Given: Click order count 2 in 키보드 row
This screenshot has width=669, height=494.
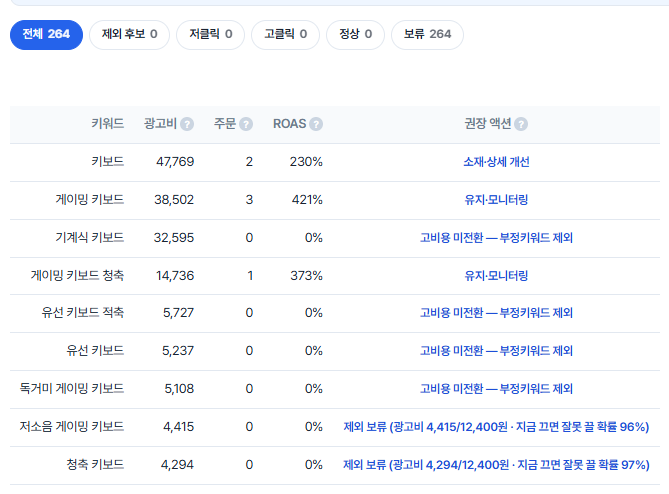Looking at the screenshot, I should (x=249, y=162).
